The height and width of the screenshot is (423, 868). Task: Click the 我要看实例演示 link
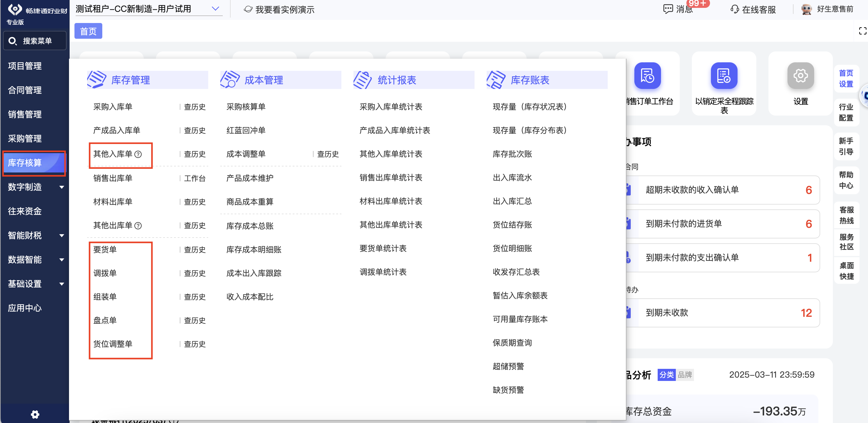285,9
